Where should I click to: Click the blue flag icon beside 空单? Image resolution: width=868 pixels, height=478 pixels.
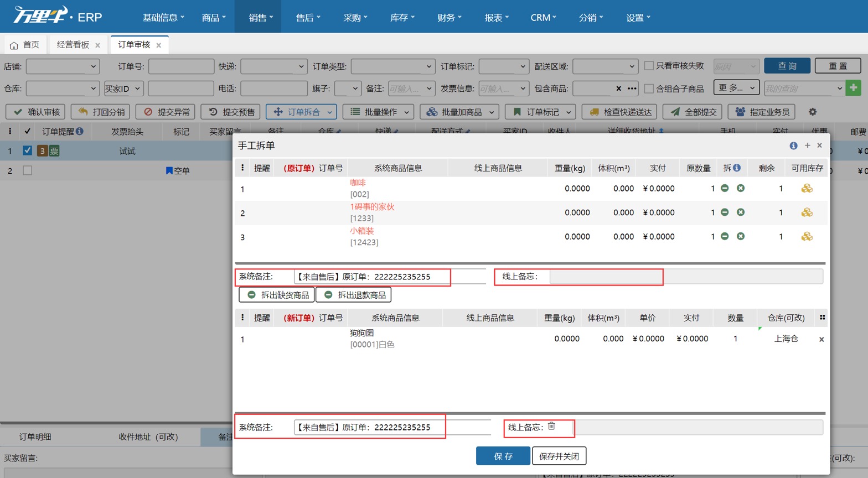[169, 171]
